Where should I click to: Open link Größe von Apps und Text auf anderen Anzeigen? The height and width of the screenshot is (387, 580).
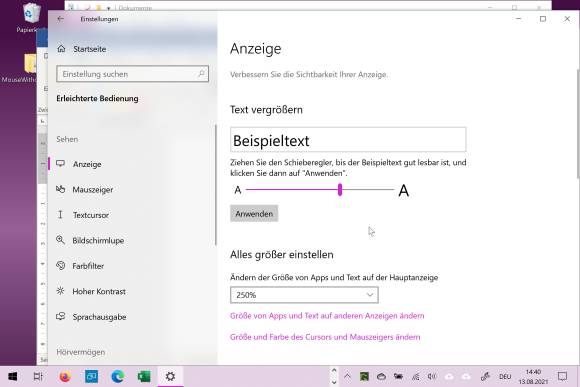[x=327, y=316]
